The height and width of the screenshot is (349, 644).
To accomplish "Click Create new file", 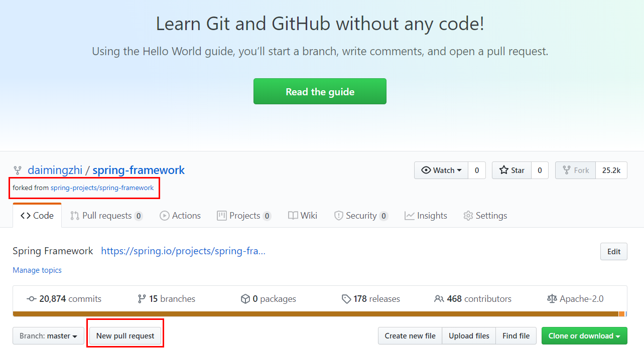I will click(410, 336).
